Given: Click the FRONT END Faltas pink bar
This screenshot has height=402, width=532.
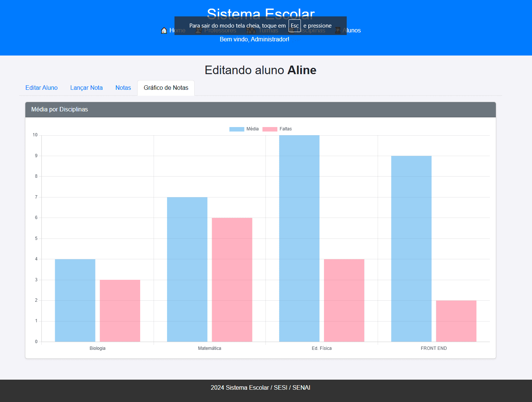Looking at the screenshot, I should tap(456, 321).
